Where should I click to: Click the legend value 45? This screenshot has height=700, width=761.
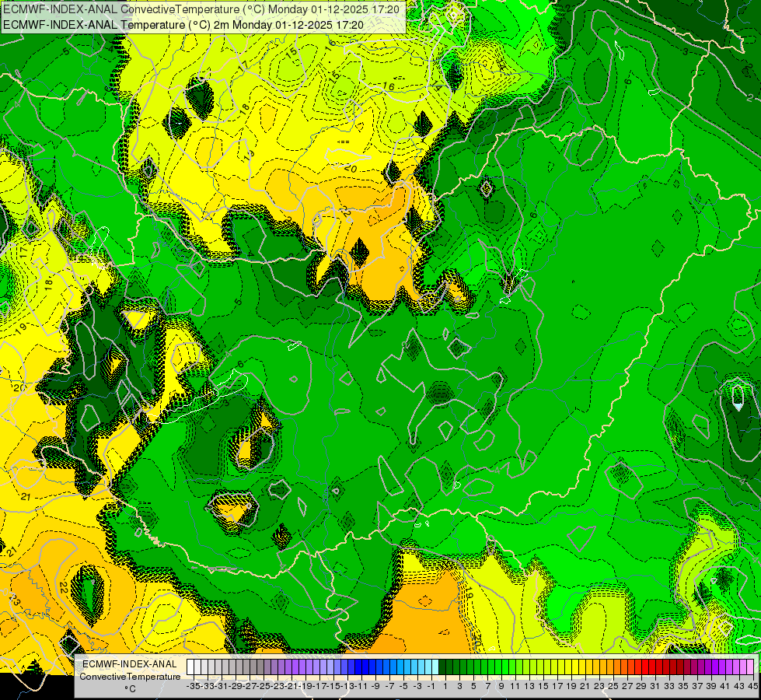pyautogui.click(x=752, y=686)
